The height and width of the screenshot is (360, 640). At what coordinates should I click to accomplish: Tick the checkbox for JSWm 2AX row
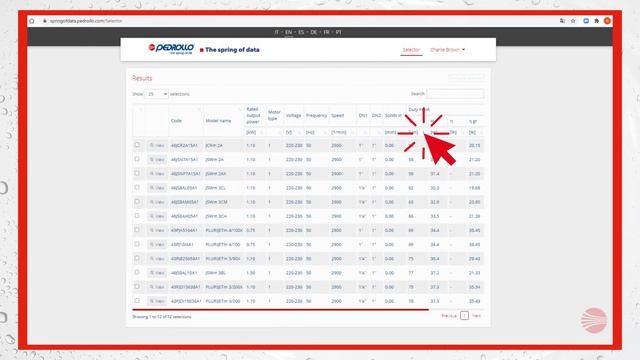(137, 173)
